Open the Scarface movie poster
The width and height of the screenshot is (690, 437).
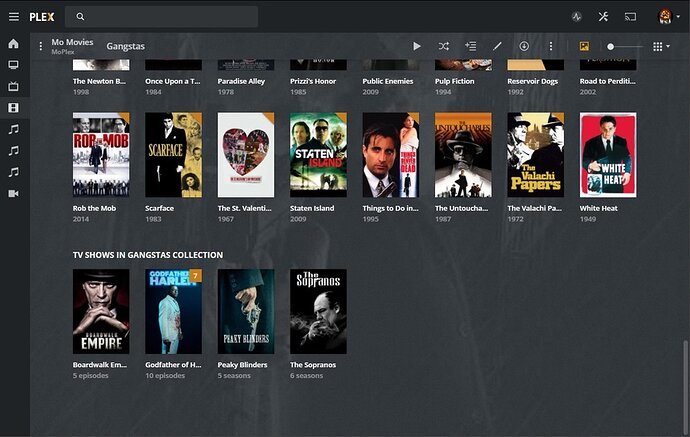[x=173, y=154]
